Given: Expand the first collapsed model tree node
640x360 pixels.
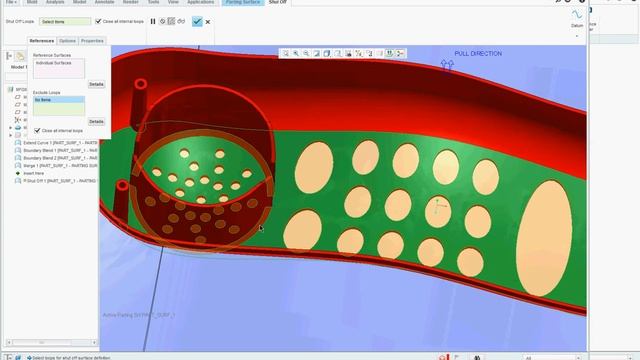Looking at the screenshot, I should point(11,128).
